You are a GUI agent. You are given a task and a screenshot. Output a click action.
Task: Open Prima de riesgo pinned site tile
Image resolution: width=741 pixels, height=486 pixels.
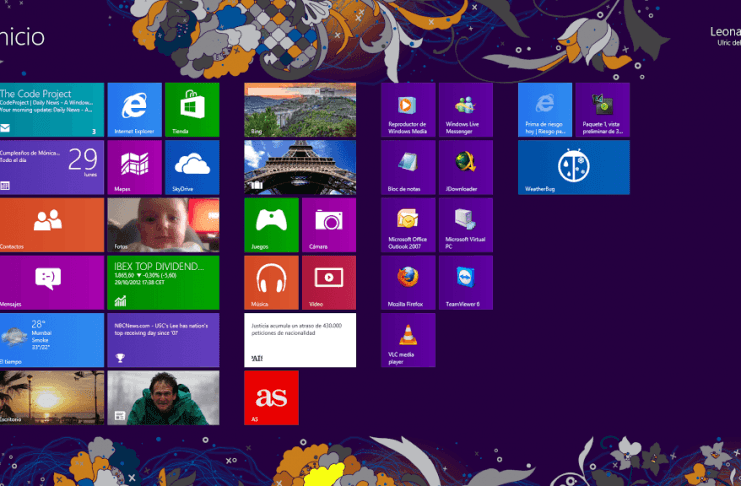tap(545, 110)
